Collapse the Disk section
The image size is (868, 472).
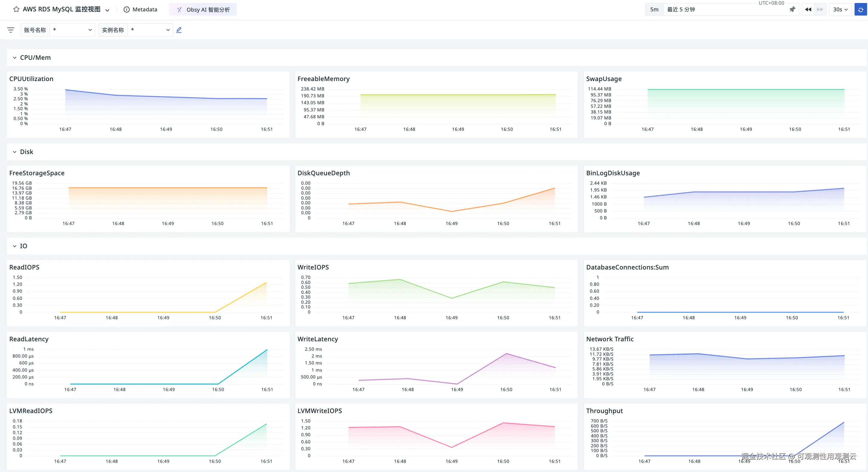coord(14,152)
